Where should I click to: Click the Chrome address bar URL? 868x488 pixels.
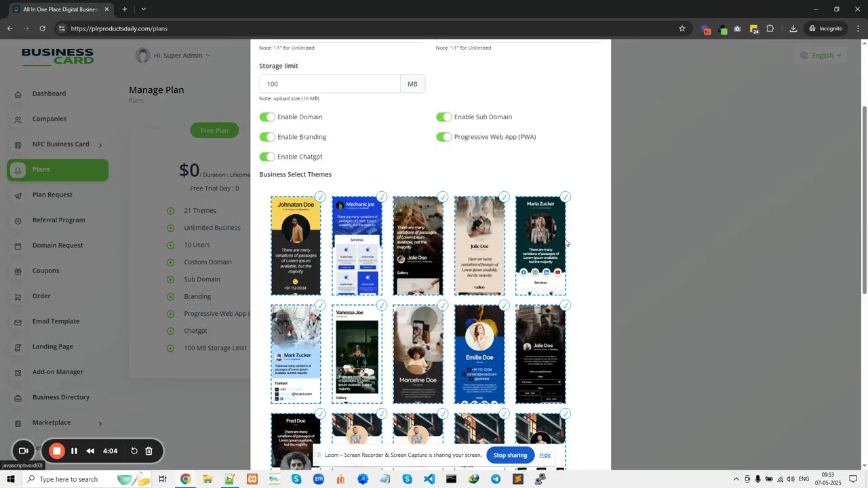tap(119, 28)
